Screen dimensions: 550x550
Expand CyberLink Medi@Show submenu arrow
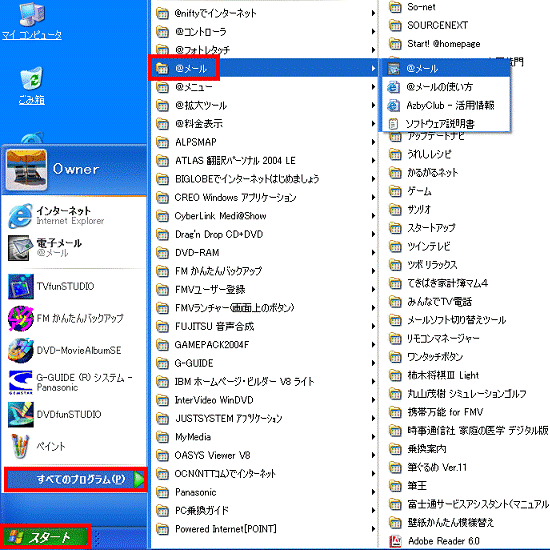pos(373,216)
